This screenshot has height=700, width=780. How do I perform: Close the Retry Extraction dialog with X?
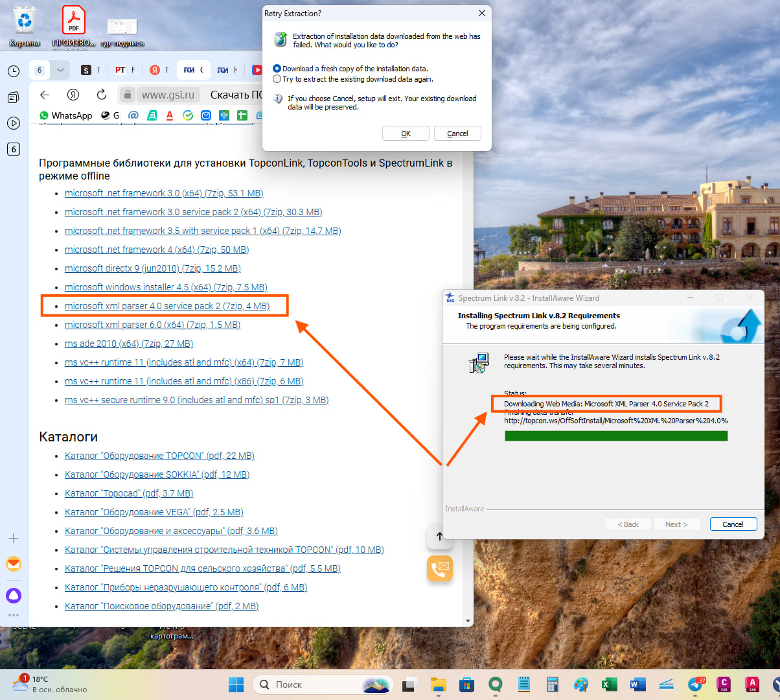pos(481,13)
